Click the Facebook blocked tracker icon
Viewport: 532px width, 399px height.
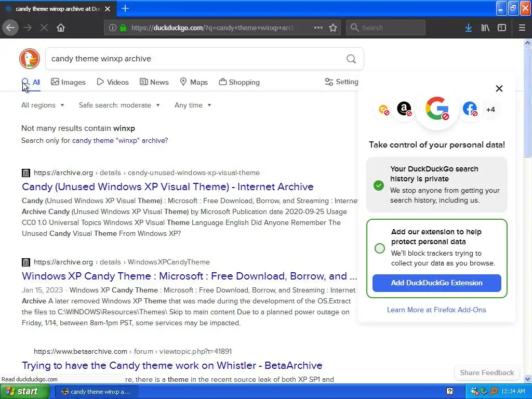pyautogui.click(x=470, y=109)
